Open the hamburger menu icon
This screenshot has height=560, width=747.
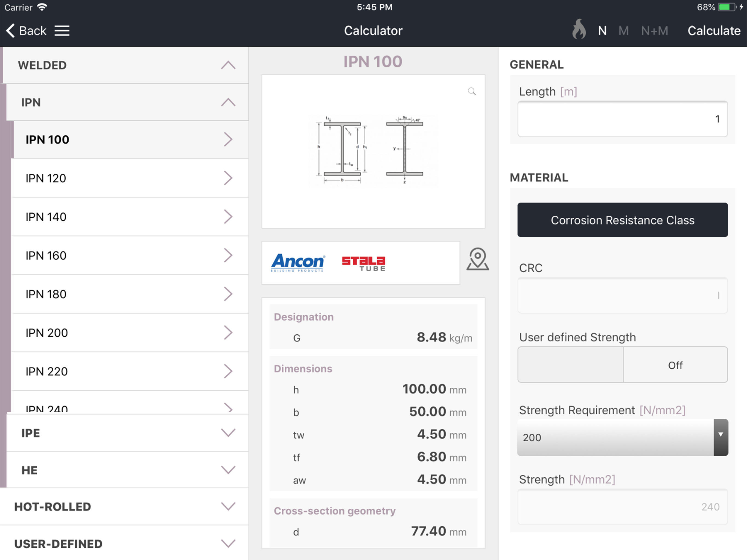[62, 31]
